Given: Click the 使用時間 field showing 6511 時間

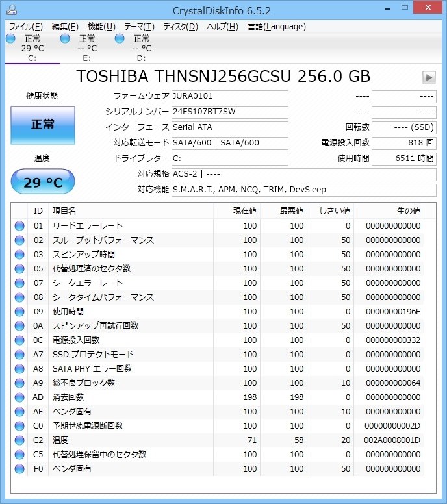Looking at the screenshot, I should tap(404, 158).
